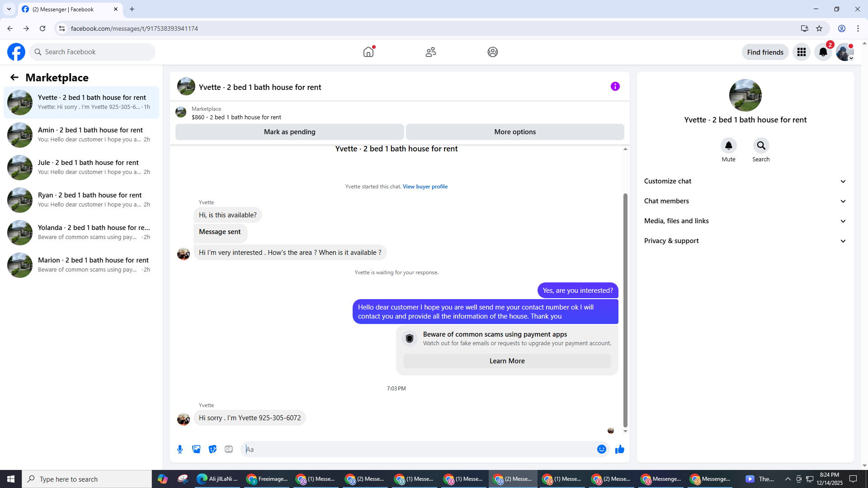Open the sticker picker icon
Screen dimensions: 868x488
coord(212,449)
